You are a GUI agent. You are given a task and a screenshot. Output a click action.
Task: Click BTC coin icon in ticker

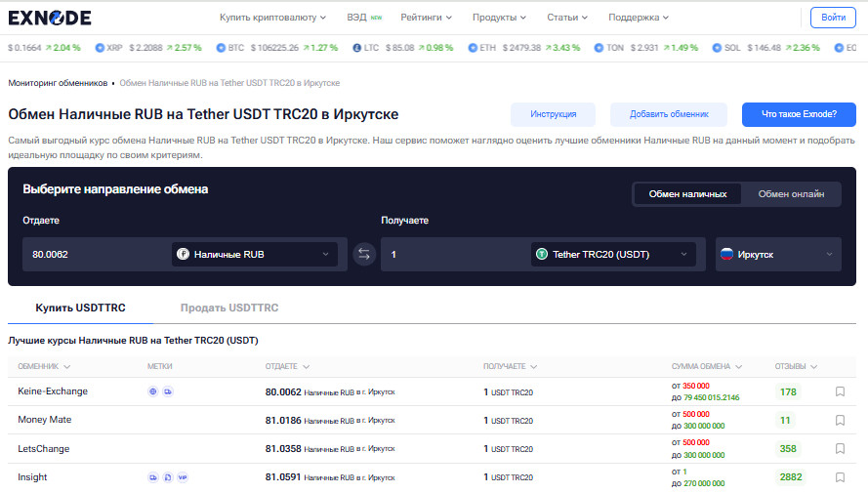[221, 48]
